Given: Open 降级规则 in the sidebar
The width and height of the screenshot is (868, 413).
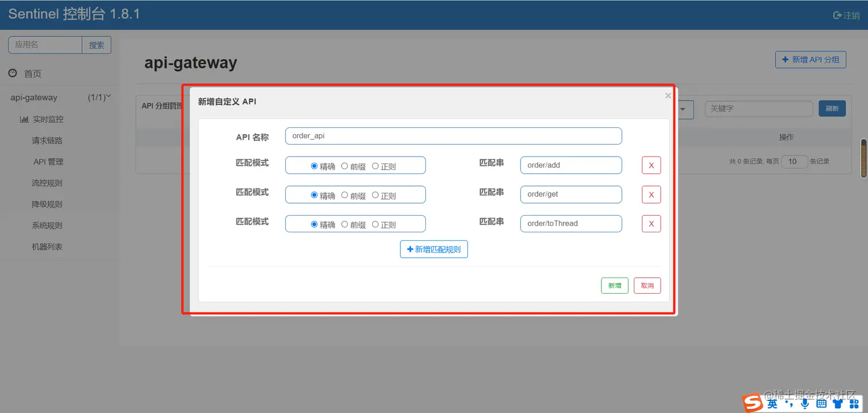Looking at the screenshot, I should pos(47,204).
